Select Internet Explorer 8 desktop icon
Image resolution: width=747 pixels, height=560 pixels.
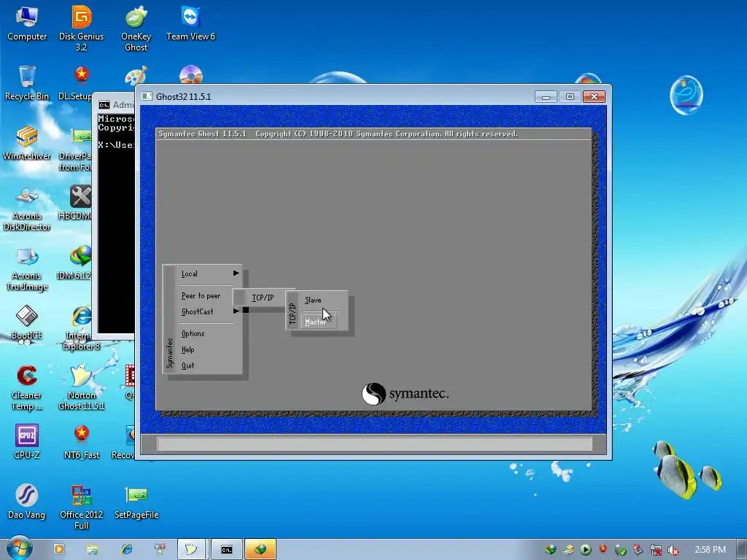pos(79,329)
